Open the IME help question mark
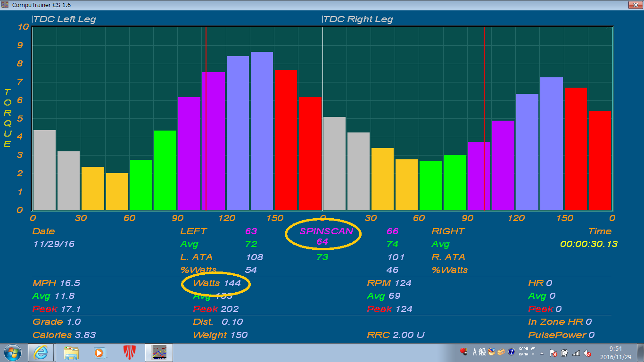 511,352
